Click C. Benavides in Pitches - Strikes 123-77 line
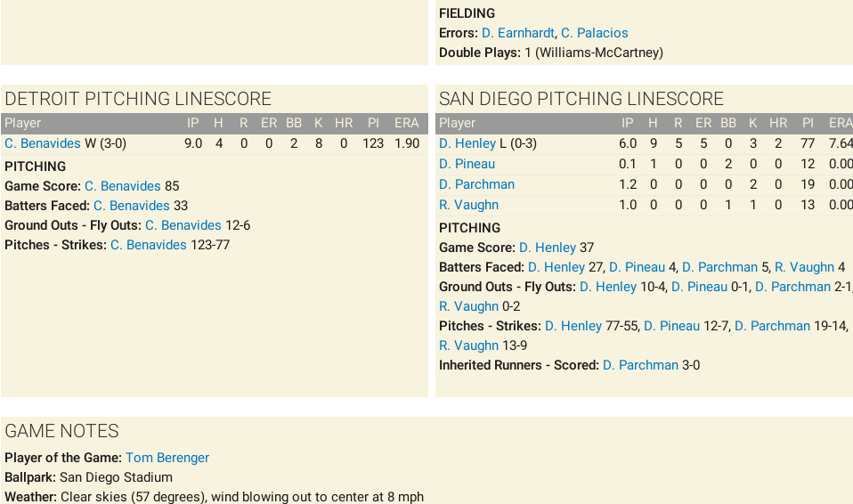 (x=149, y=245)
